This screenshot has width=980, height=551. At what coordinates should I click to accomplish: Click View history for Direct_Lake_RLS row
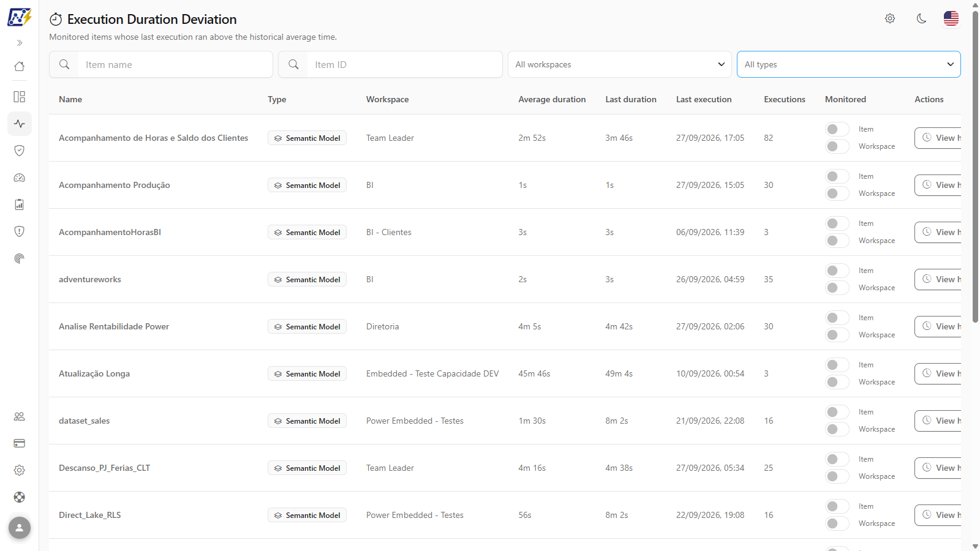coord(938,515)
